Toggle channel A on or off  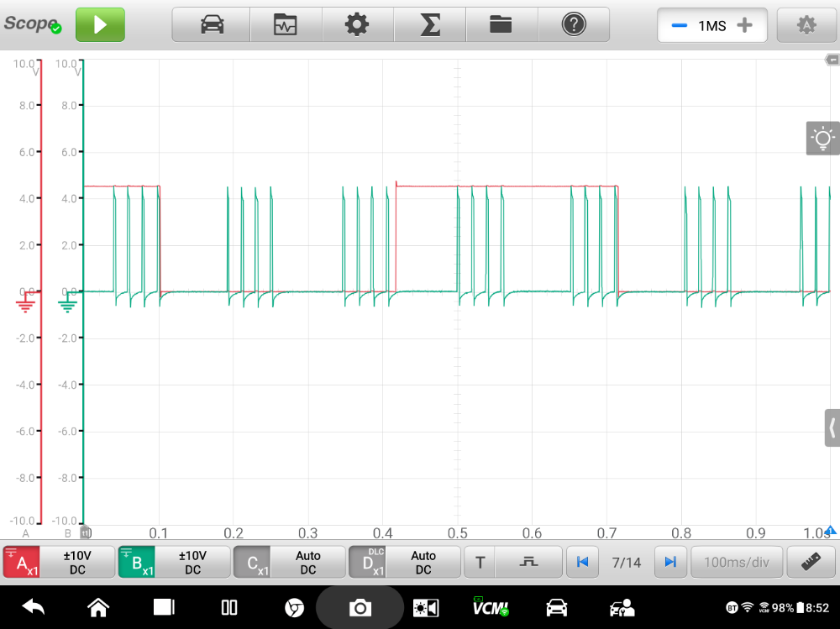pyautogui.click(x=22, y=562)
